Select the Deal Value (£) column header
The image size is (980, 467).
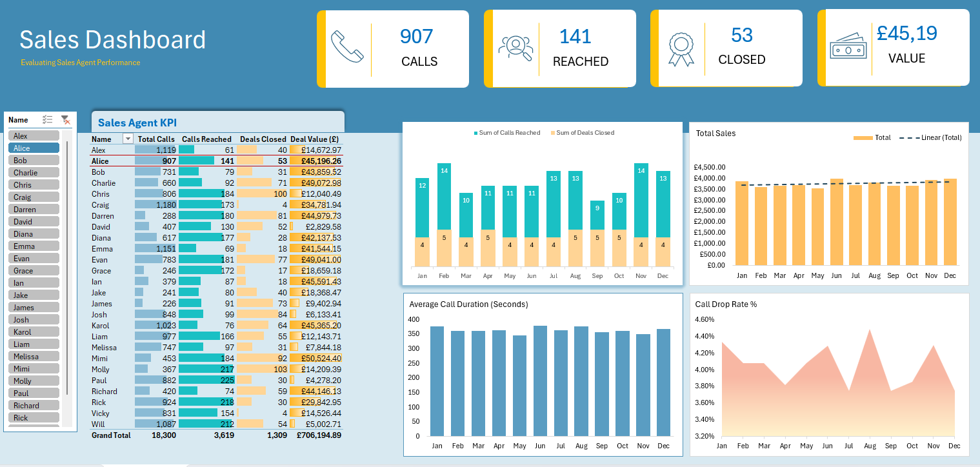click(315, 139)
